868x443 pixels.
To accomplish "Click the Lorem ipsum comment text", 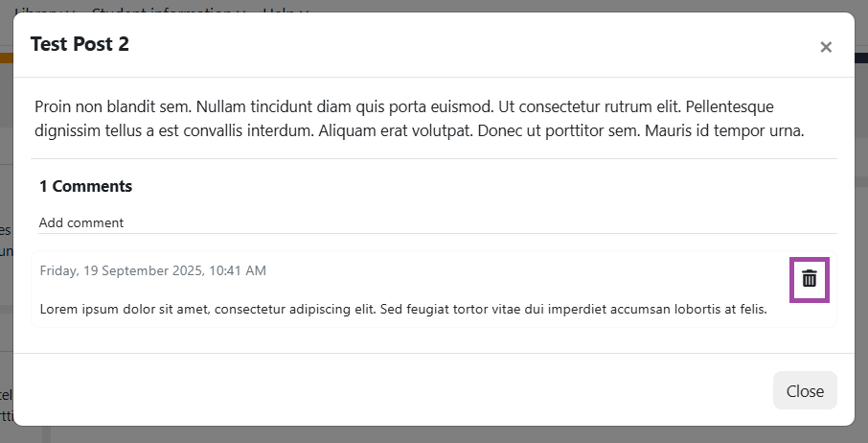I will 403,309.
